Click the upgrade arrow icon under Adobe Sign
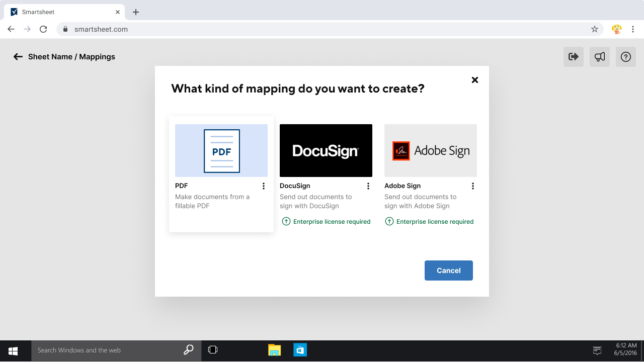The height and width of the screenshot is (362, 644). (389, 221)
